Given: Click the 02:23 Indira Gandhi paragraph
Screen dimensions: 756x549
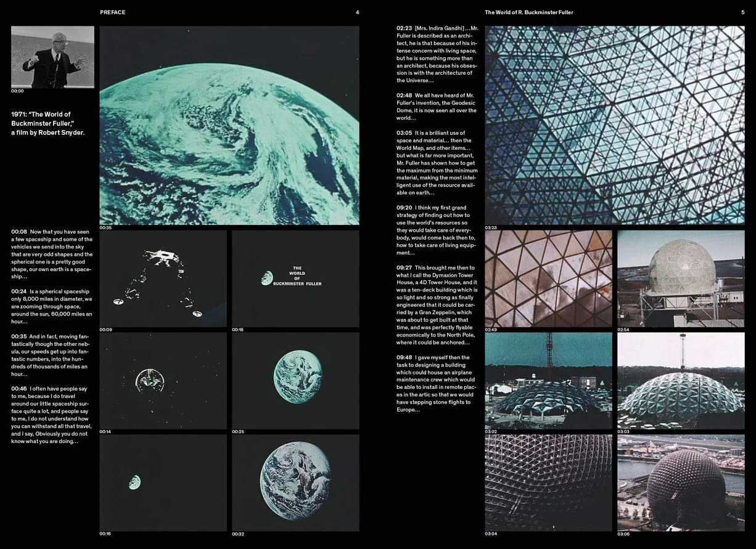Looking at the screenshot, I should 437,54.
